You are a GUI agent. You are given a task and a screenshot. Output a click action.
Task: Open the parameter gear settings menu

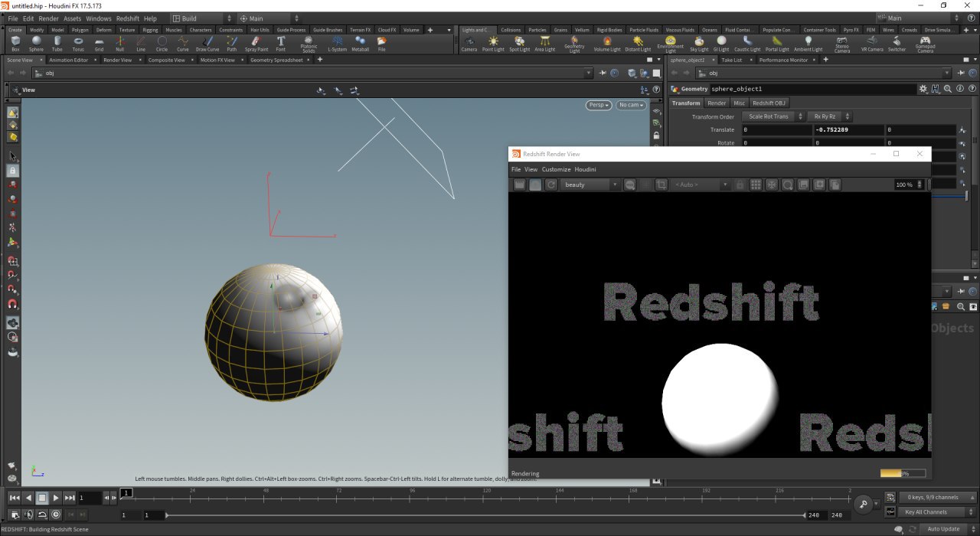click(923, 89)
